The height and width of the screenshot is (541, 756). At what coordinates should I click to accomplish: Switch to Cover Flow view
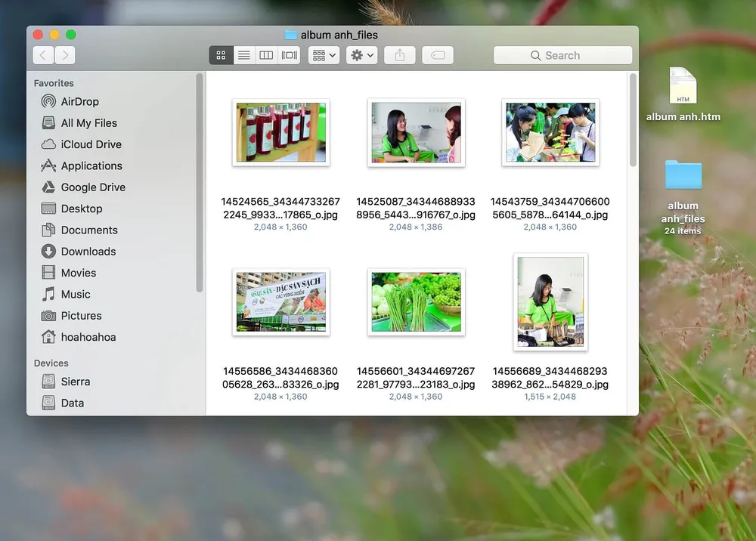coord(289,55)
